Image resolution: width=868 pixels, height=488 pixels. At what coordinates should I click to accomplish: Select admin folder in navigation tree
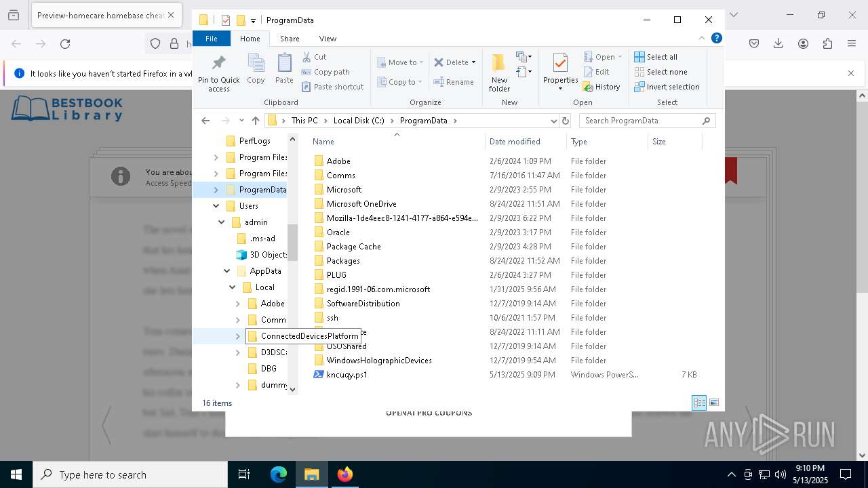pos(256,222)
